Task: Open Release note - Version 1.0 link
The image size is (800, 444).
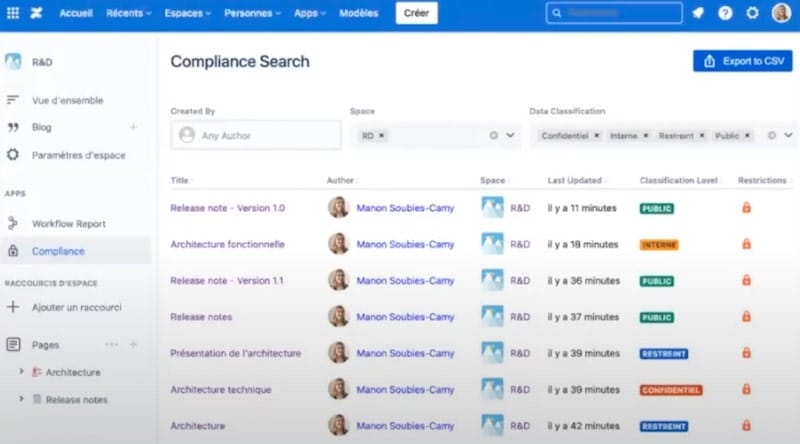Action: (x=228, y=208)
